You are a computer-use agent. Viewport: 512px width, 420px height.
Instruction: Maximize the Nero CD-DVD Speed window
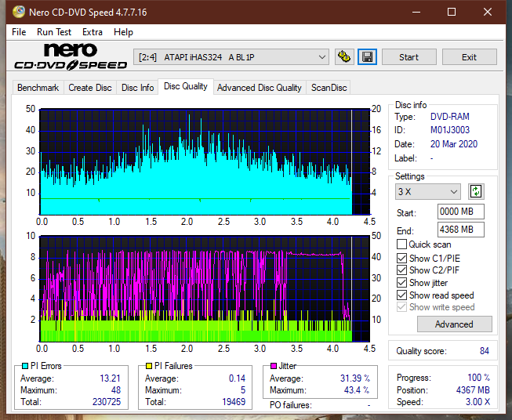pyautogui.click(x=452, y=12)
